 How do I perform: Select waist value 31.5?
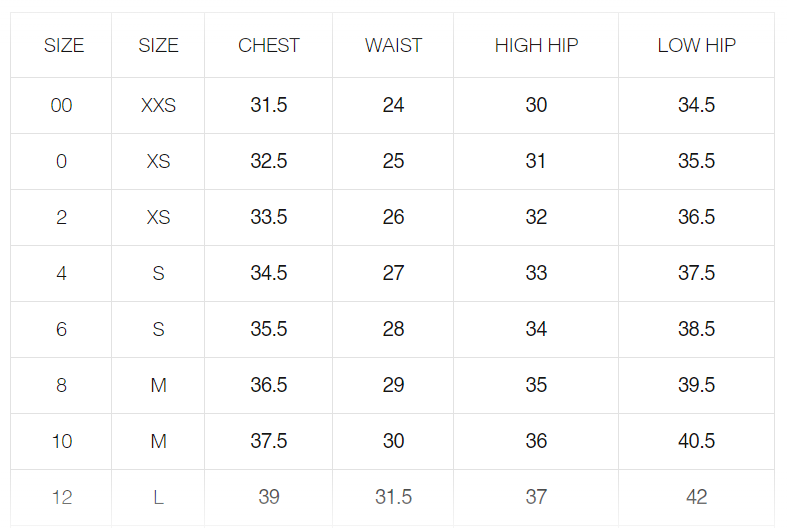click(x=393, y=497)
